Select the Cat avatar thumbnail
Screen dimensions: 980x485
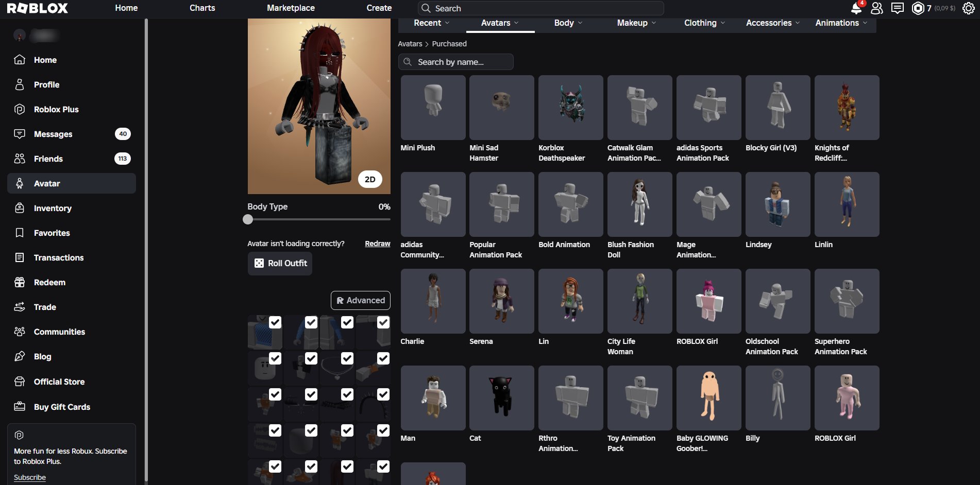point(502,398)
